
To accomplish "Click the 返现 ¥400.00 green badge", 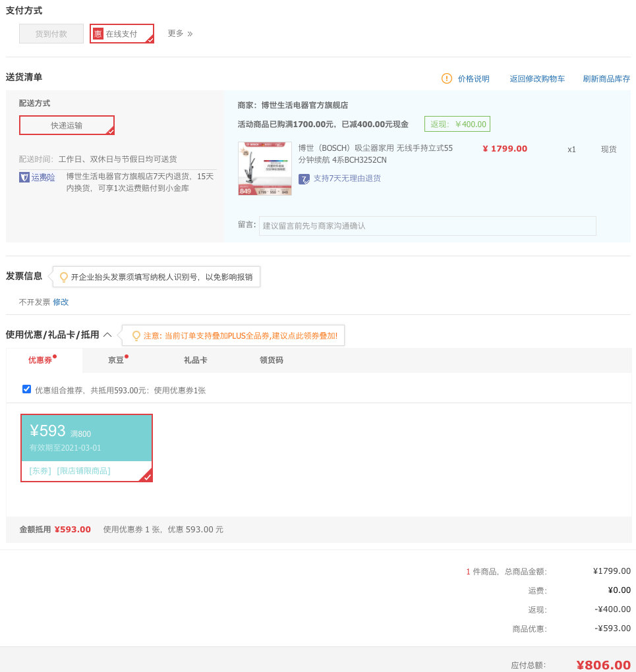I will point(457,124).
